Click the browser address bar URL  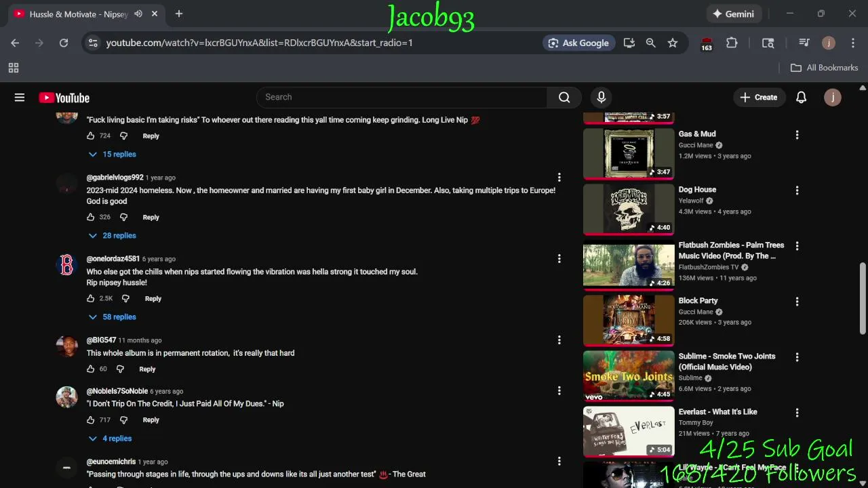tap(259, 43)
